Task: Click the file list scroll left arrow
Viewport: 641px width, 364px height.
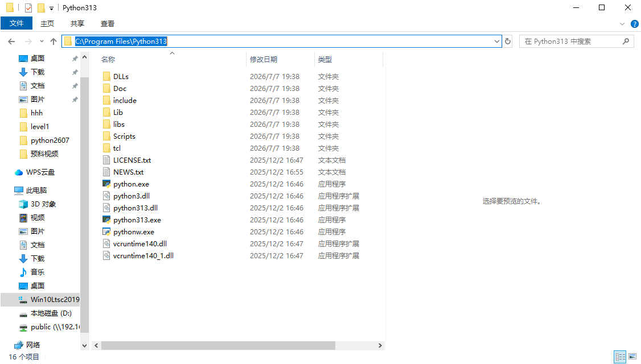Action: point(96,346)
